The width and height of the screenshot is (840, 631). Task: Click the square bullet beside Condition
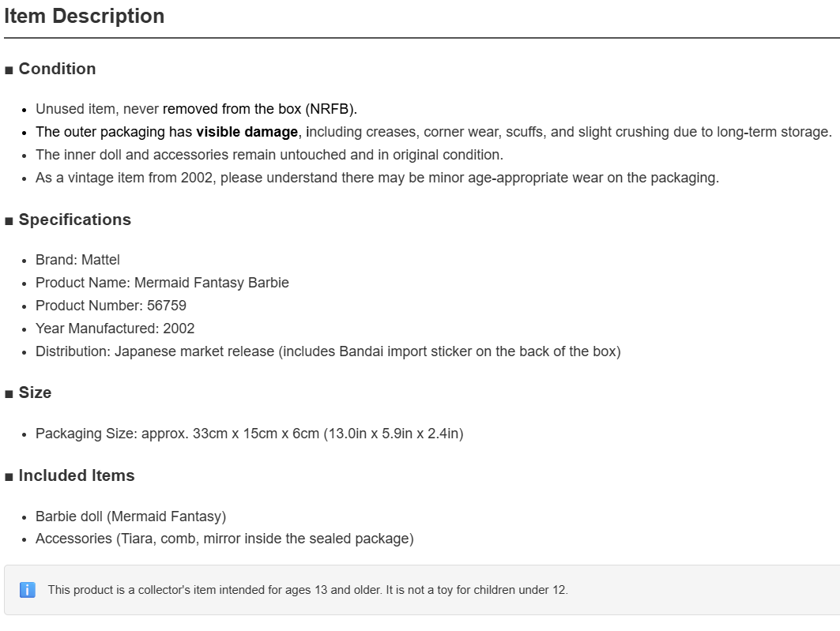tap(9, 70)
